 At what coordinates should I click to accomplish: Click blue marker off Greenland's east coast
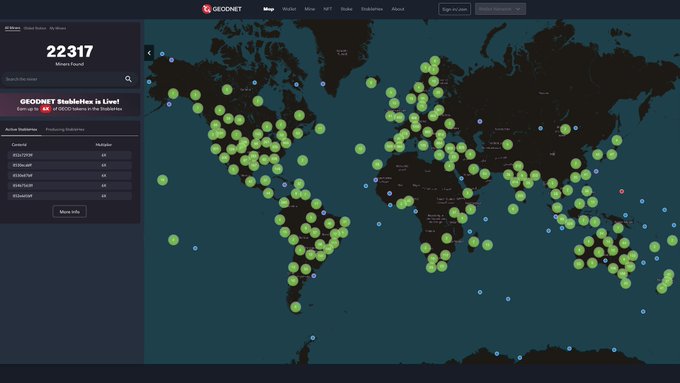[323, 84]
